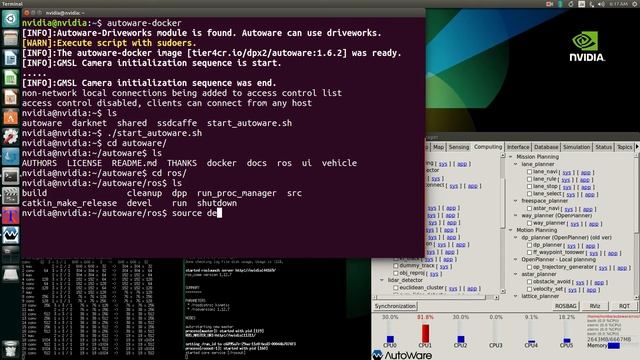Screen dimensions: 640x360
Task: Focus Autoware Runtime Manager dock icon
Action: click(10, 235)
